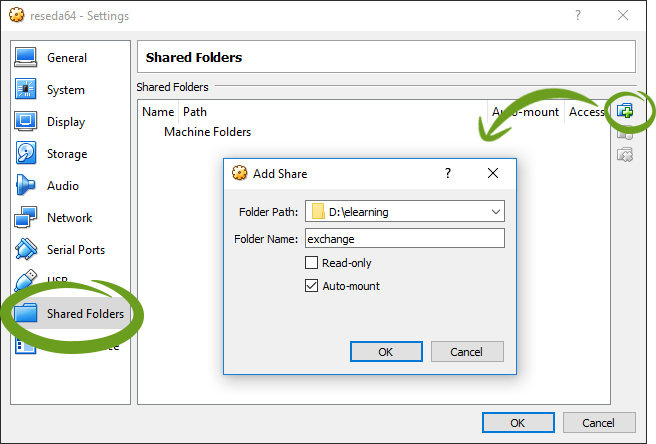Expand the Folder Path dropdown

[496, 211]
